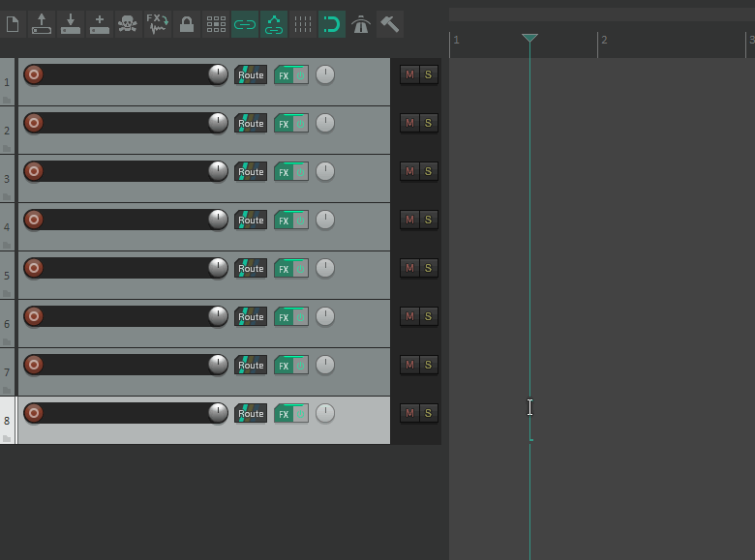This screenshot has width=755, height=560.
Task: Open the FX chain for track 7
Action: [284, 366]
